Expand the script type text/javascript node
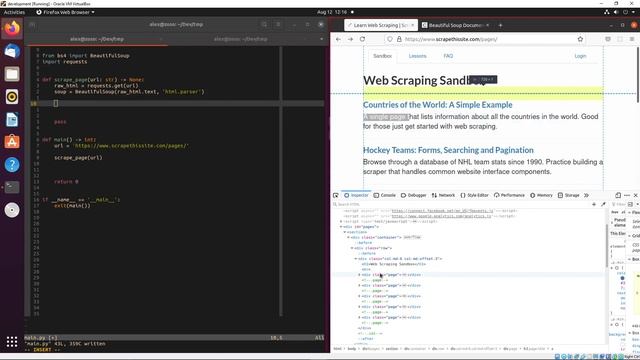 (x=341, y=221)
